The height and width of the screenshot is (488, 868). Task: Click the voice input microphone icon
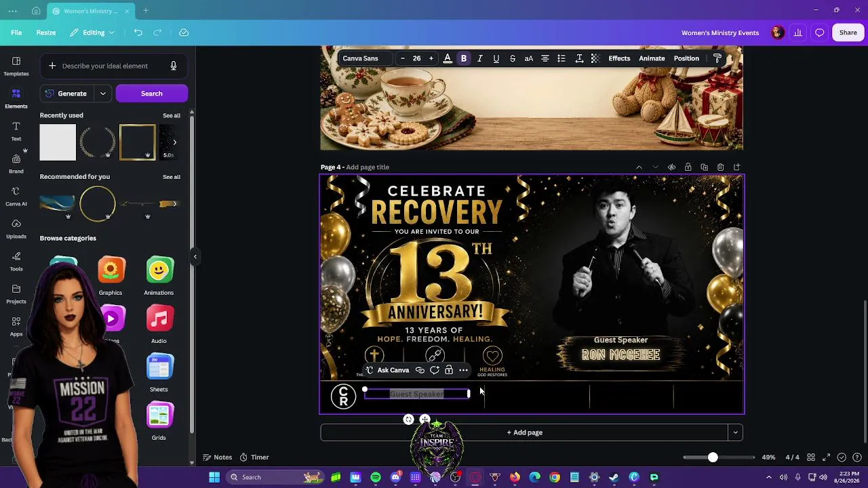[x=174, y=66]
